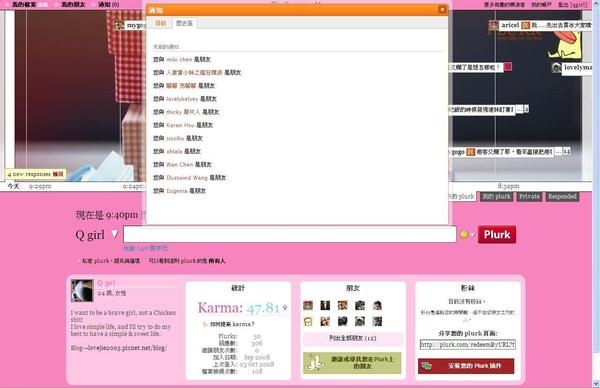Click 登出 [qgirl] to log out

point(572,5)
